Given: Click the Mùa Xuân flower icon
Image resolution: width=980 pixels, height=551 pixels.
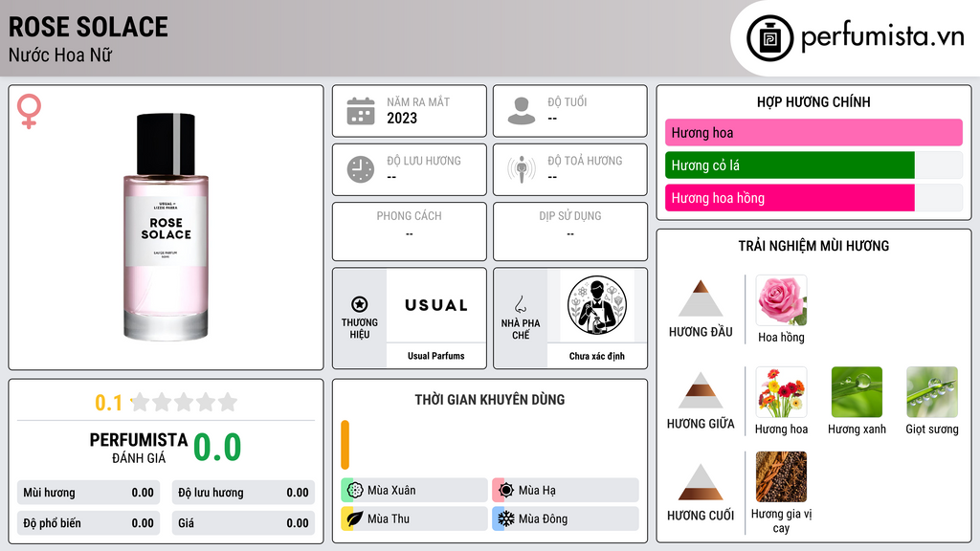Looking at the screenshot, I should (355, 490).
